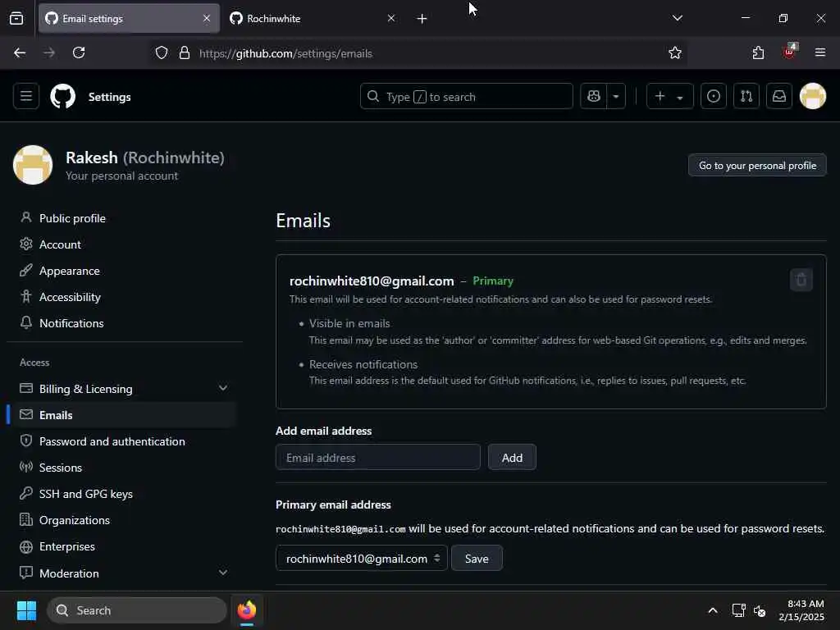Expand the Billing & Licensing chevron
The width and height of the screenshot is (840, 630).
(x=223, y=388)
